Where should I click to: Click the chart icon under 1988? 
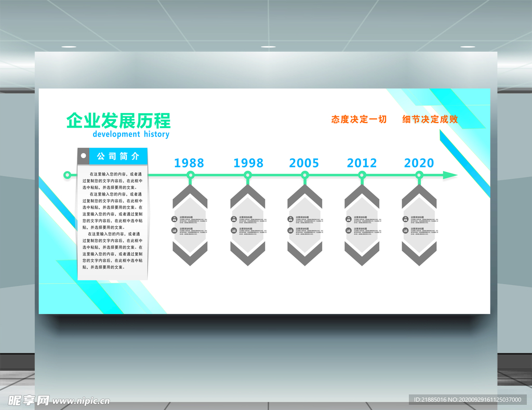pos(176,230)
